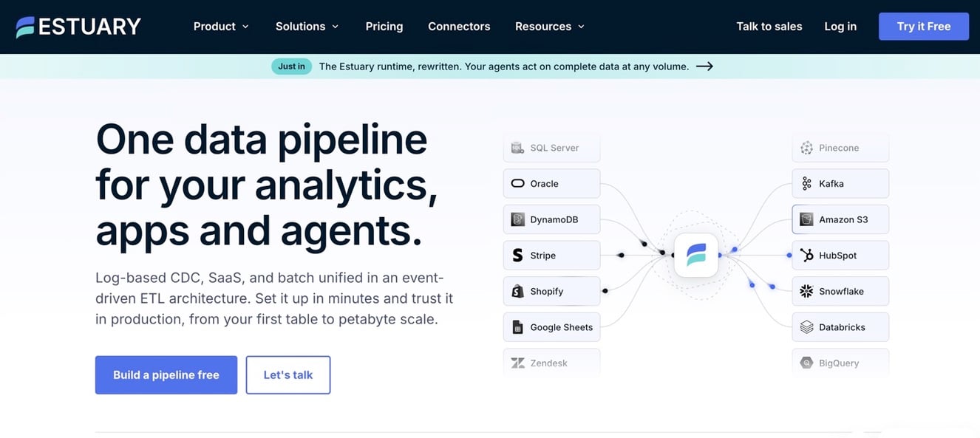This screenshot has width=980, height=438.
Task: Click the Let's talk button
Action: point(288,375)
